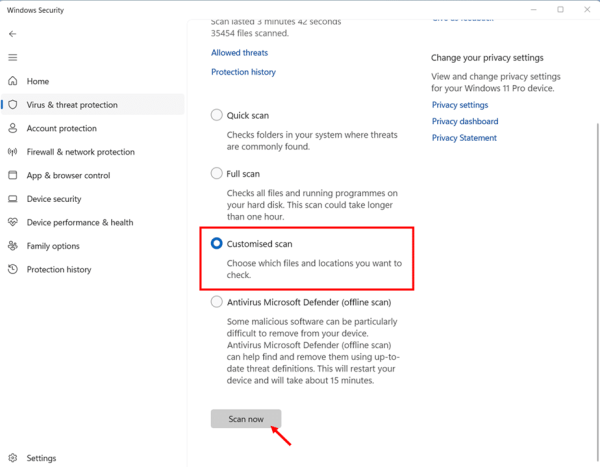Open Device security section
The width and height of the screenshot is (600, 467).
coord(93,199)
